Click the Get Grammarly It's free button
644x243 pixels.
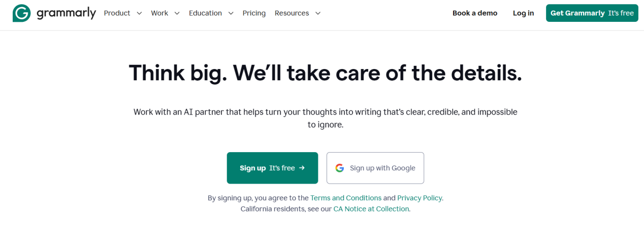(592, 13)
